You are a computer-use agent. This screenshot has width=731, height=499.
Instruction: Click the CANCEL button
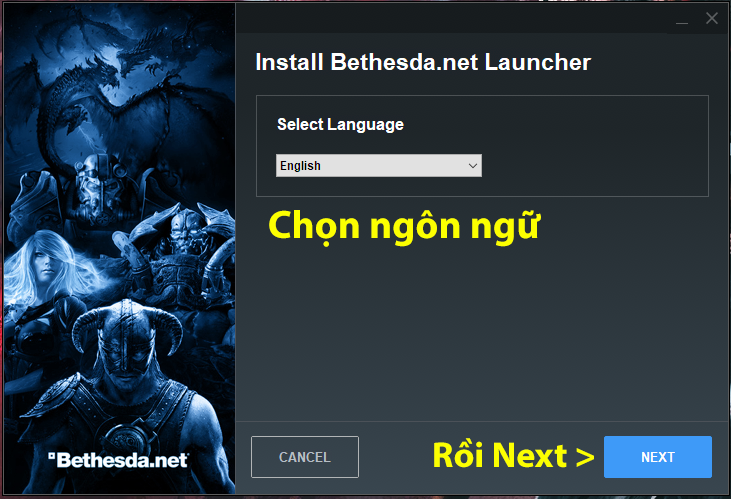tap(304, 457)
